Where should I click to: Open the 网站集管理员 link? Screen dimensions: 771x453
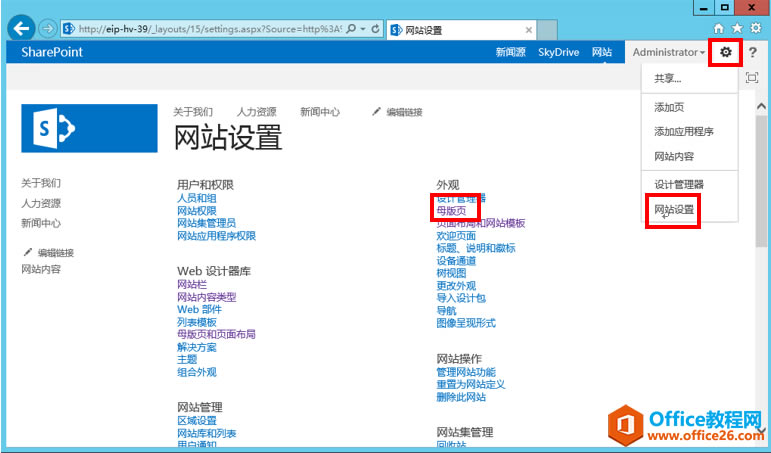(207, 223)
